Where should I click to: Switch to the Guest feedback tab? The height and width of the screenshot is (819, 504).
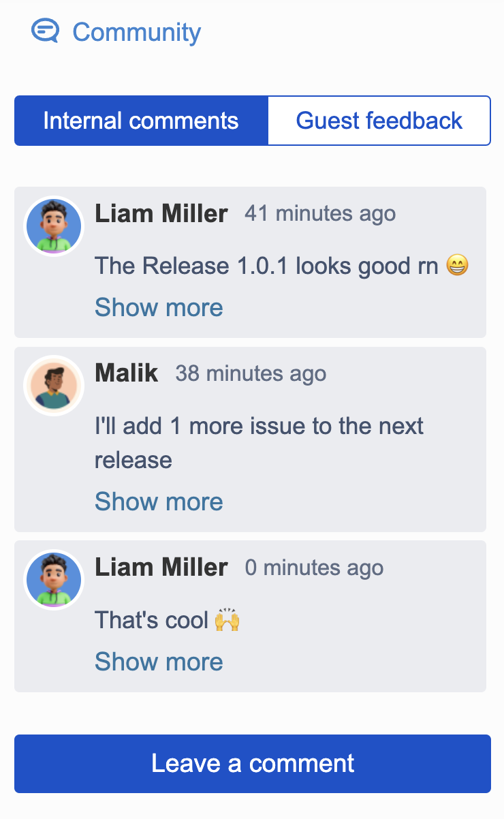click(379, 121)
